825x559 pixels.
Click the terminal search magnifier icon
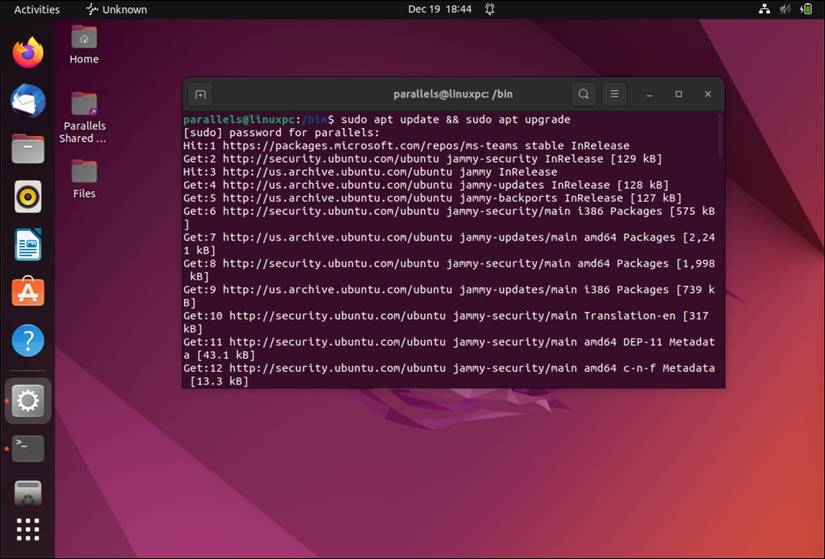tap(583, 94)
